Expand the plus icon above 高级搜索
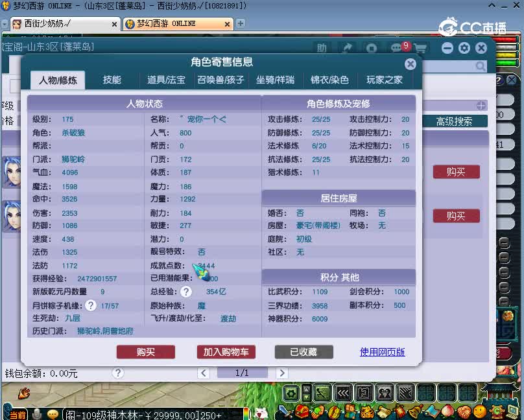Image resolution: width=524 pixels, height=420 pixels. click(x=481, y=106)
